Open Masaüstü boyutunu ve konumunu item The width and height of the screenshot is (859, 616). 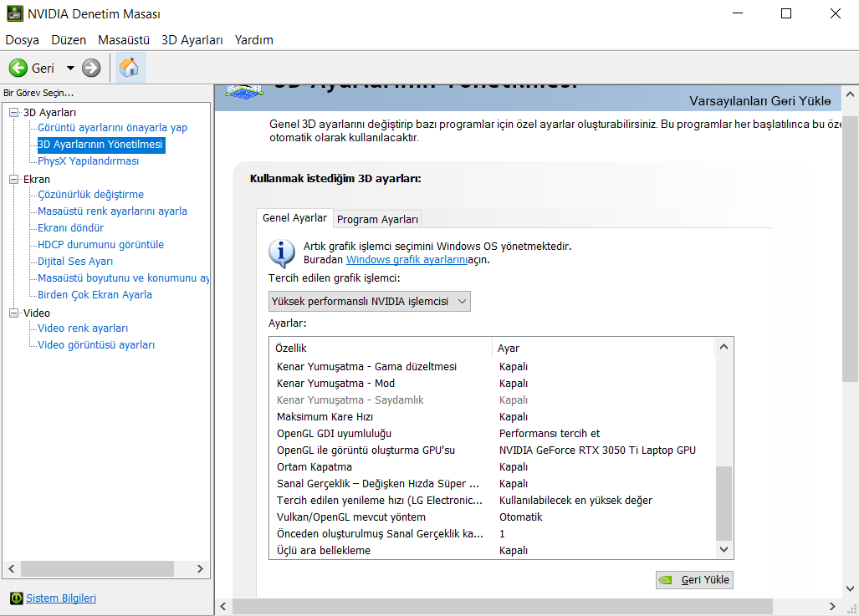[123, 278]
